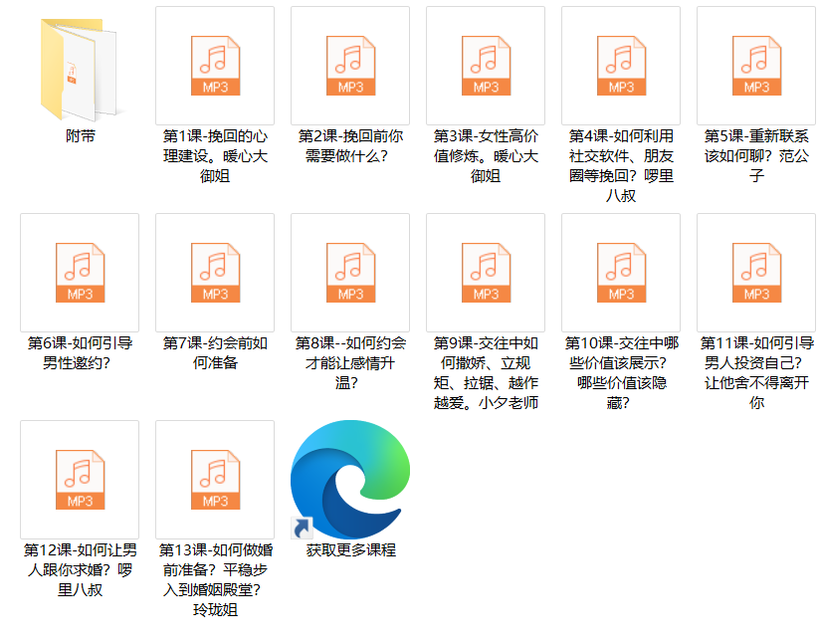
Task: Click the 第3课-女性高价值修炼 MP3 icon
Action: point(486,66)
